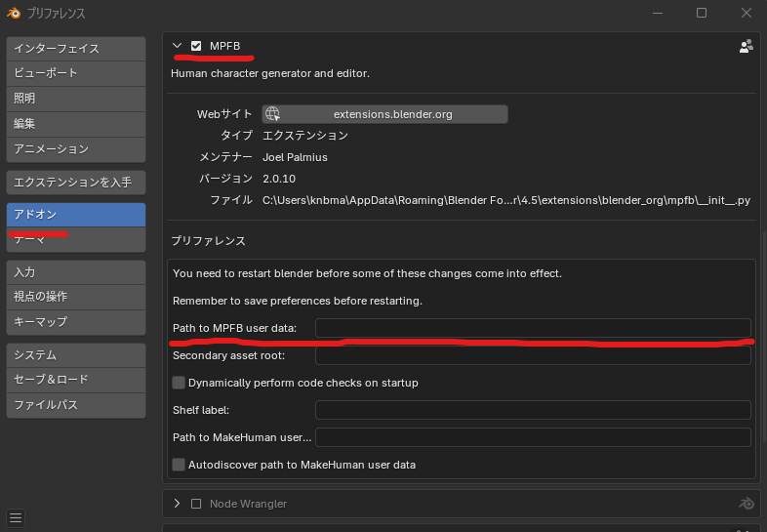Click the Blender logo in title bar

(14, 14)
